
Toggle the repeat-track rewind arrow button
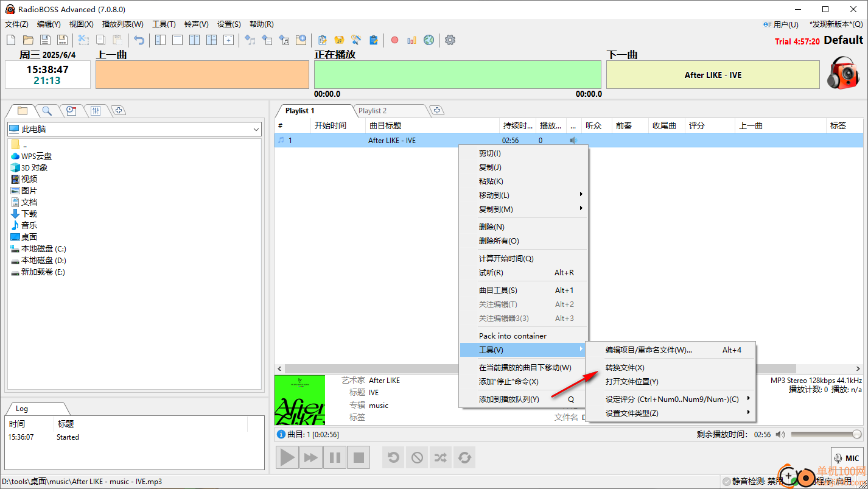(x=393, y=457)
